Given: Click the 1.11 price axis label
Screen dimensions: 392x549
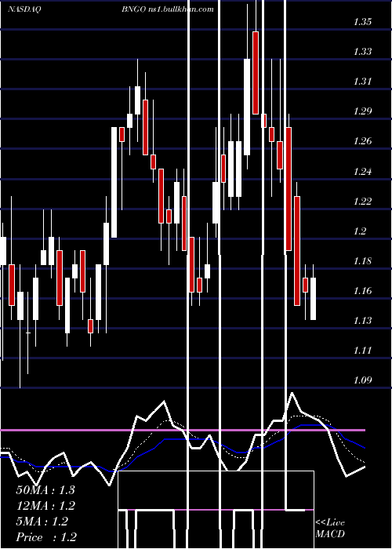Looking at the screenshot, I should (x=362, y=350).
